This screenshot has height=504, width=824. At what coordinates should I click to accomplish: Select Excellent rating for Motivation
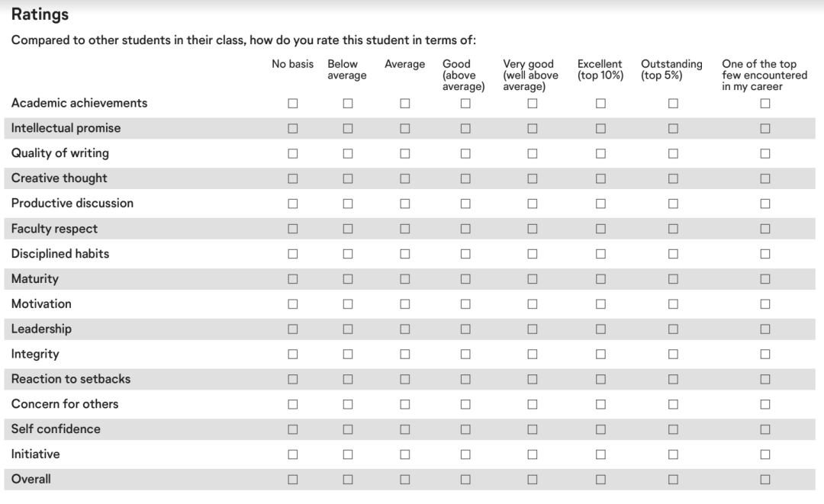click(600, 304)
